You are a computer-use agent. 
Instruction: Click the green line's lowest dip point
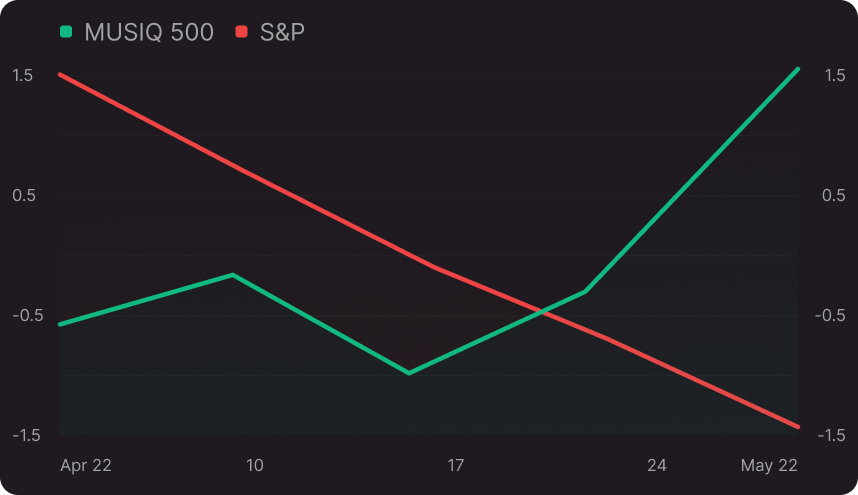coord(409,373)
